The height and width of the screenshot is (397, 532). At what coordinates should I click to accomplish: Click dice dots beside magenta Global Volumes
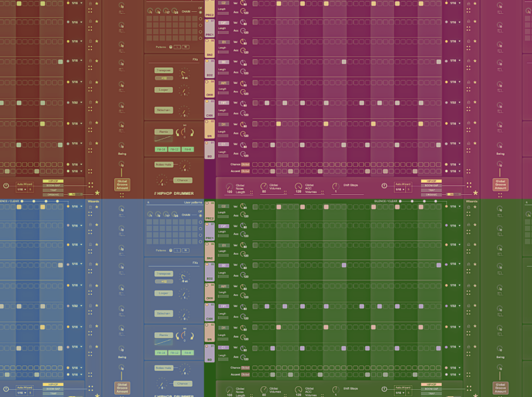click(285, 192)
